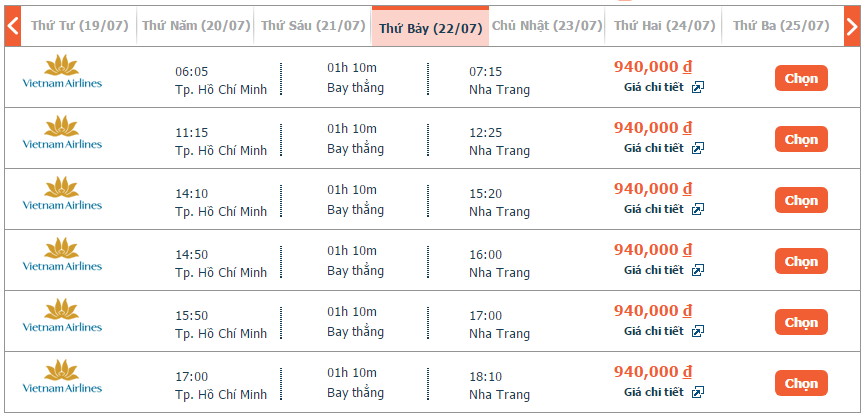
Task: Click the 940,000 đ price of 11:15 flight
Action: tap(653, 128)
